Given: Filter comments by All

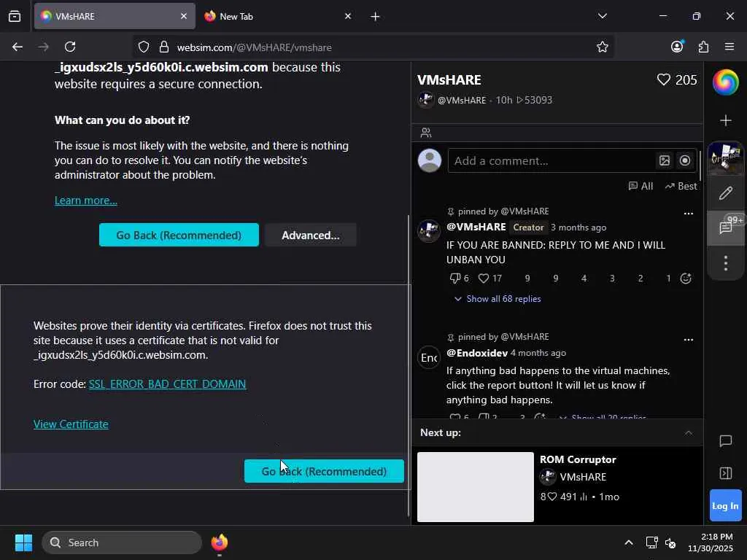Looking at the screenshot, I should (x=640, y=186).
